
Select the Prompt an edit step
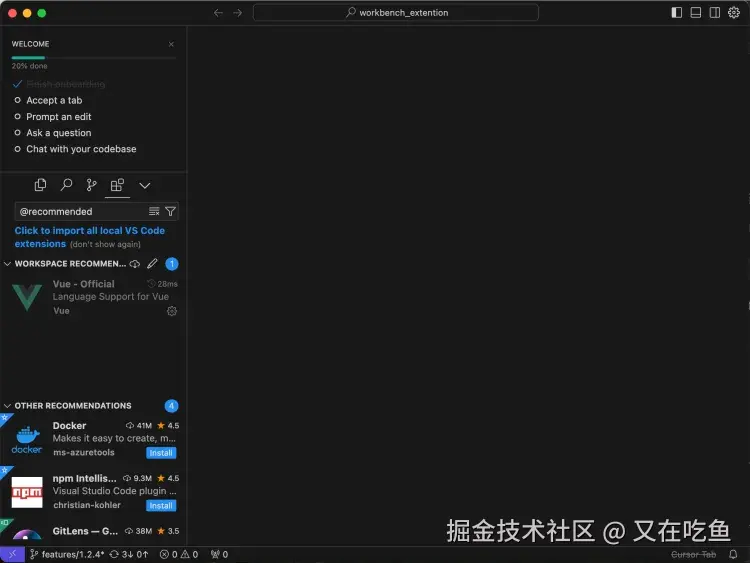pos(58,117)
